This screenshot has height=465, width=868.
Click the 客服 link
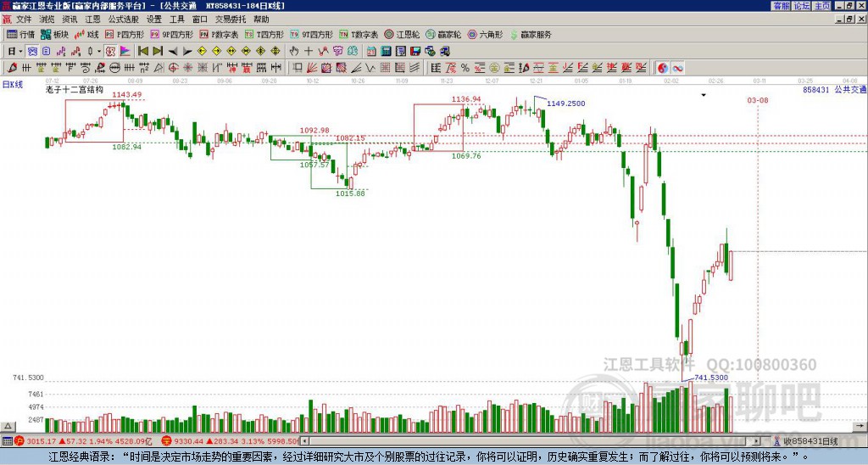(x=781, y=6)
